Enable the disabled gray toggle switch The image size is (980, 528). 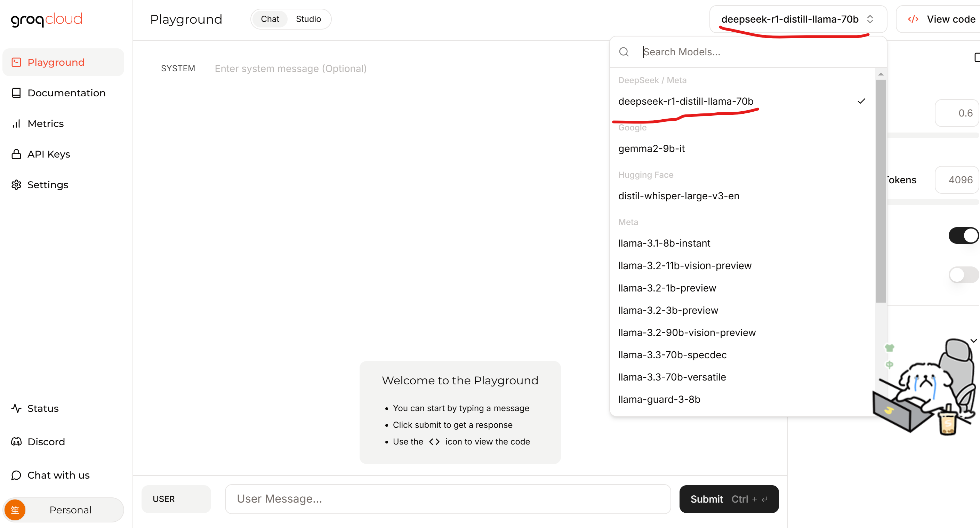click(x=963, y=274)
